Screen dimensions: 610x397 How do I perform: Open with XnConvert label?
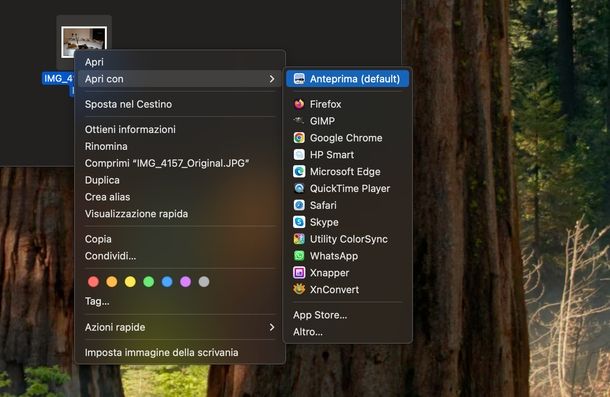[x=334, y=290]
